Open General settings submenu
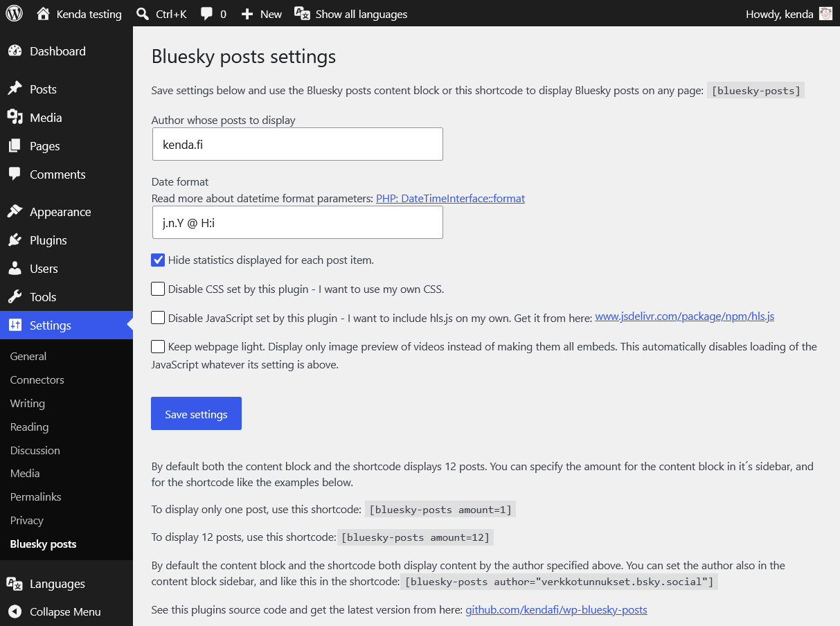 (28, 356)
